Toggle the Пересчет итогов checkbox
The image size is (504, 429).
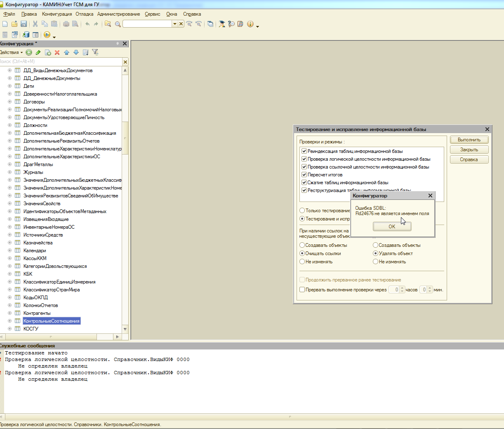coord(304,175)
